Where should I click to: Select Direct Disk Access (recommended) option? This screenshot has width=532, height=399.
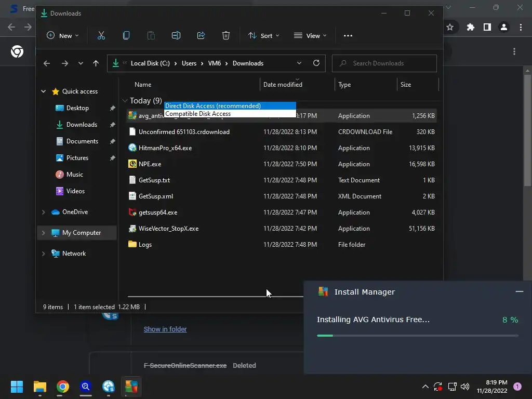(x=230, y=106)
